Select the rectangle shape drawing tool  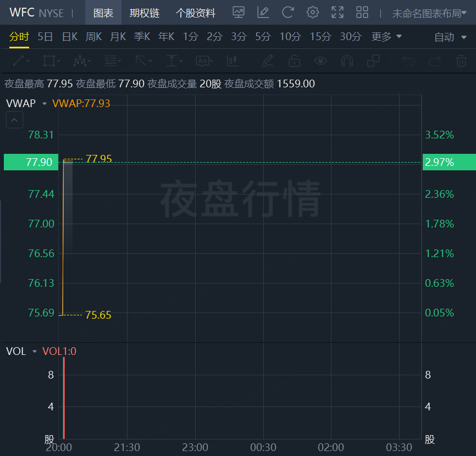[51, 60]
